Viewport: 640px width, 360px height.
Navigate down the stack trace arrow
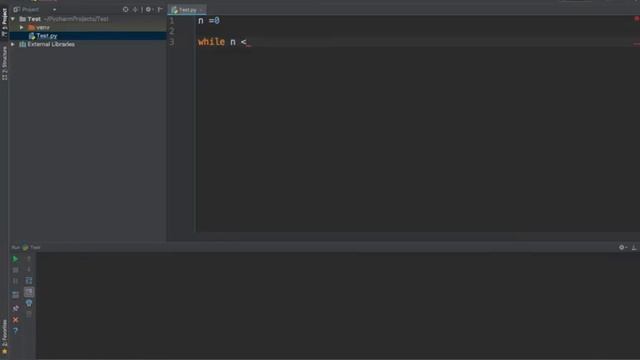coord(29,270)
